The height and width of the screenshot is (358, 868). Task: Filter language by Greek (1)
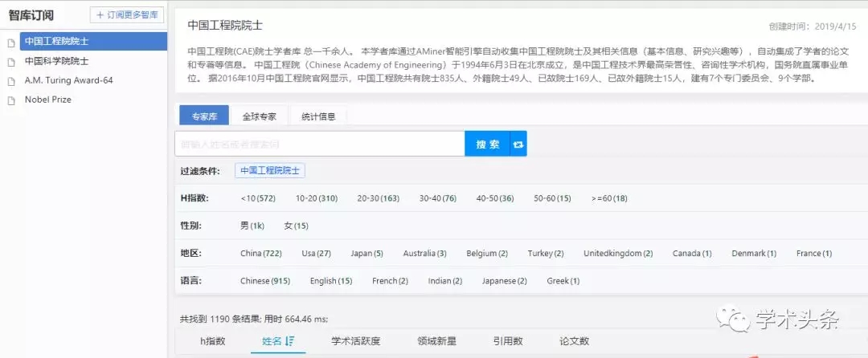563,281
